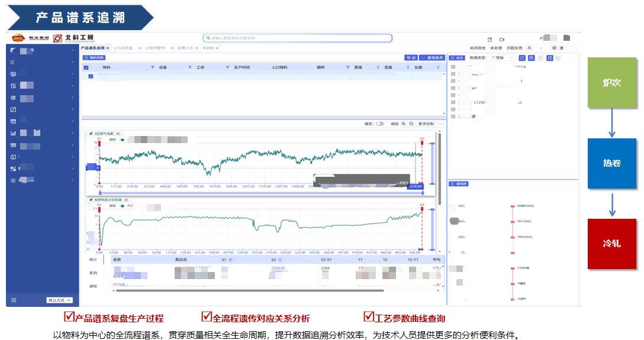The image size is (644, 340).
Task: Click the page search input field
Action: [297, 38]
